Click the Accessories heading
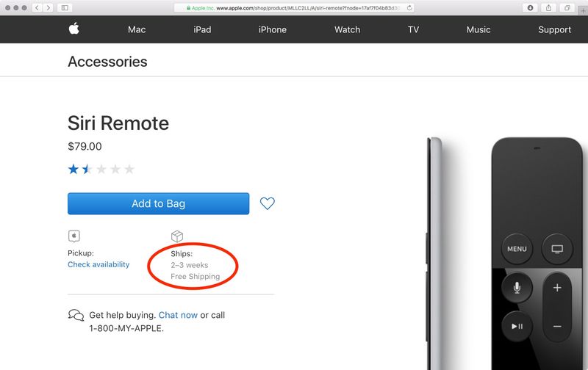Viewport: 588px width, 370px height. (107, 62)
